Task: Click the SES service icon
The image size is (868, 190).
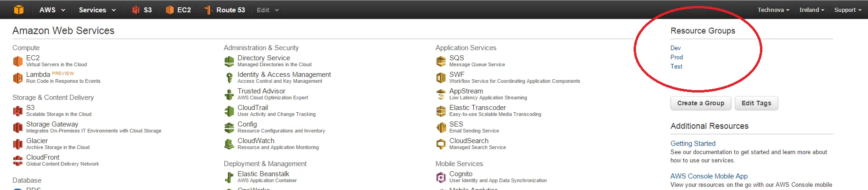Action: [441, 127]
